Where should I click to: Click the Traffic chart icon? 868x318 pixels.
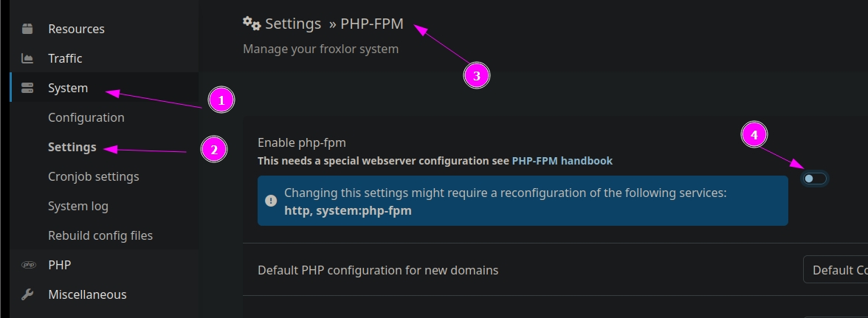pos(27,58)
